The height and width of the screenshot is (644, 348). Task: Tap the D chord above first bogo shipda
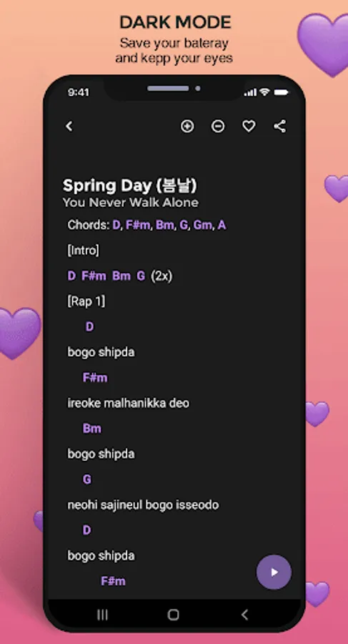[x=89, y=327]
